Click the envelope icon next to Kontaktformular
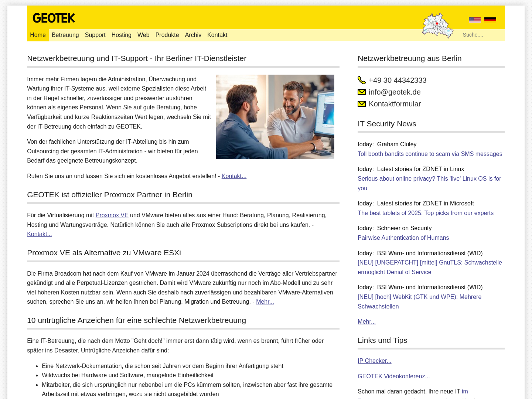The image size is (532, 399). point(362,104)
